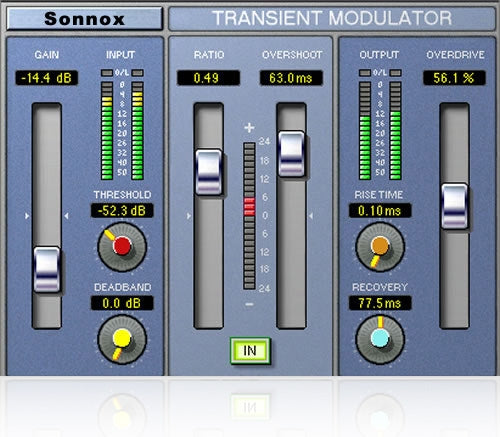This screenshot has width=500, height=437.
Task: Click the GAIN label
Action: (47, 55)
